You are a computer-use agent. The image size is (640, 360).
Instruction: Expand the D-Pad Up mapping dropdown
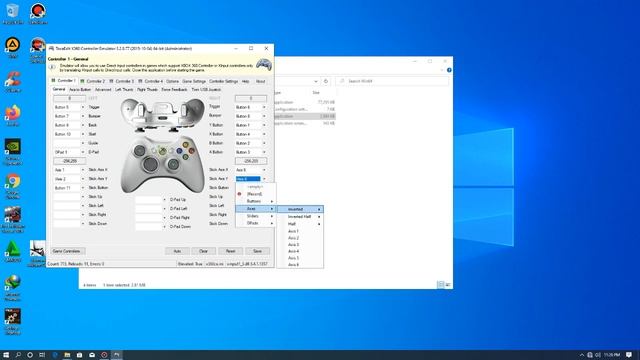164,200
